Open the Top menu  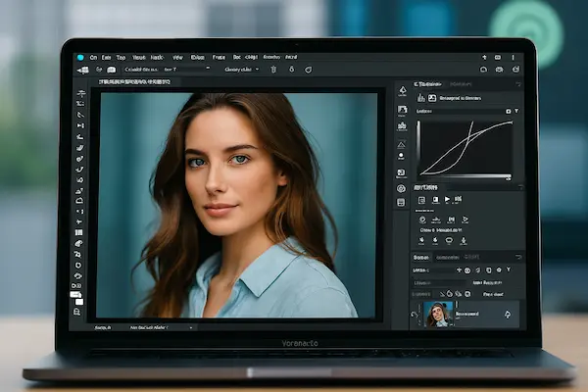(x=121, y=58)
